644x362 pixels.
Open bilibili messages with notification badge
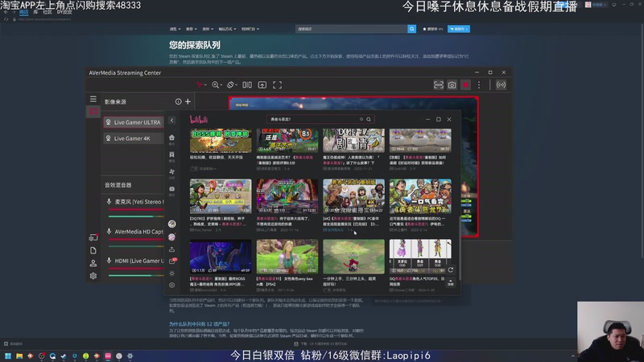(172, 261)
